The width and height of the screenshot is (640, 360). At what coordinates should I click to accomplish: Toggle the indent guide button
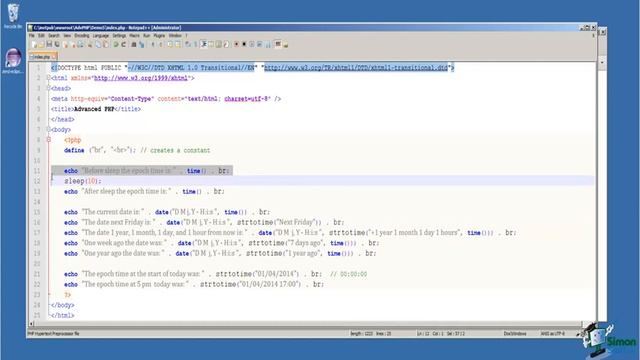[204, 44]
